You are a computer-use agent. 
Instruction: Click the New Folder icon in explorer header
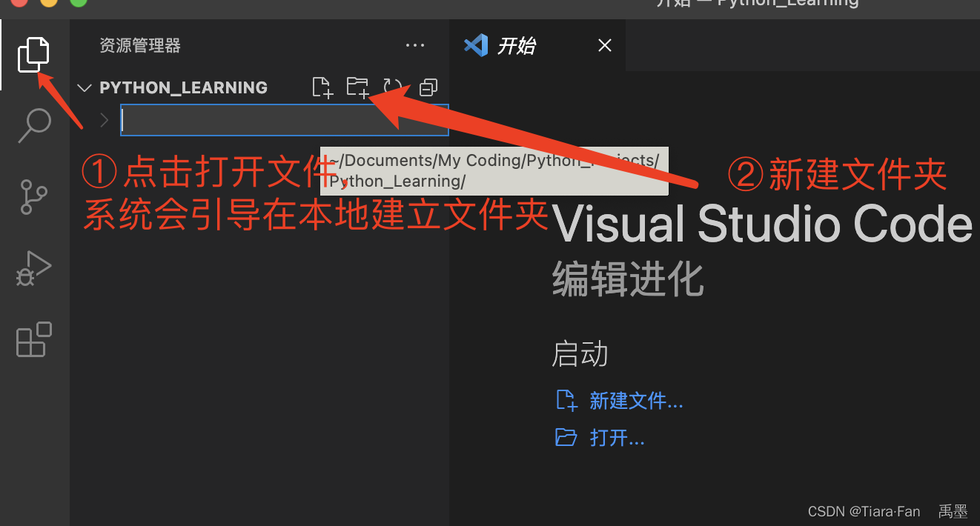point(357,87)
